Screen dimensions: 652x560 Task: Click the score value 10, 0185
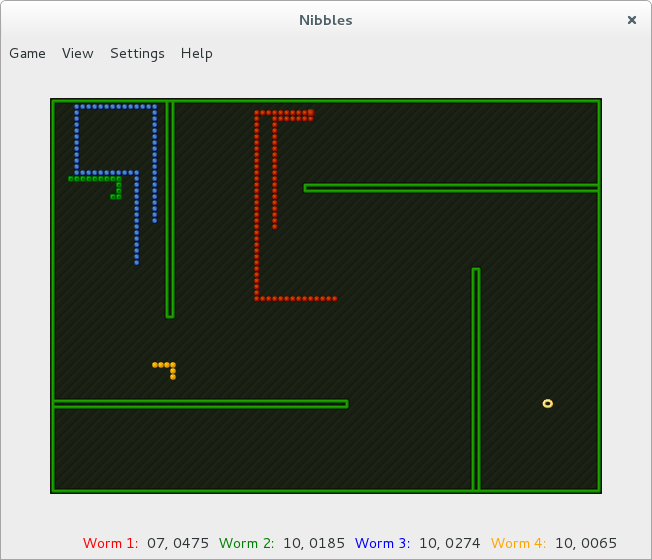pos(314,543)
